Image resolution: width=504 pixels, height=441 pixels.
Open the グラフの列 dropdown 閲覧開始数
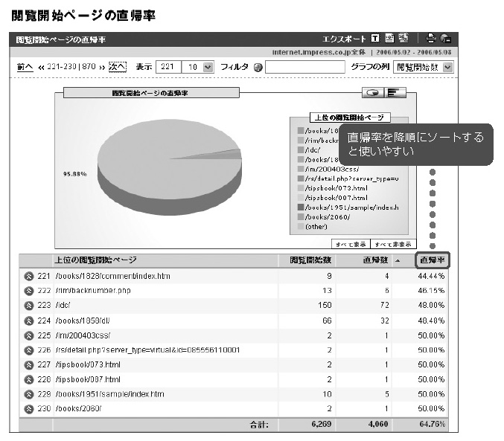[x=424, y=67]
